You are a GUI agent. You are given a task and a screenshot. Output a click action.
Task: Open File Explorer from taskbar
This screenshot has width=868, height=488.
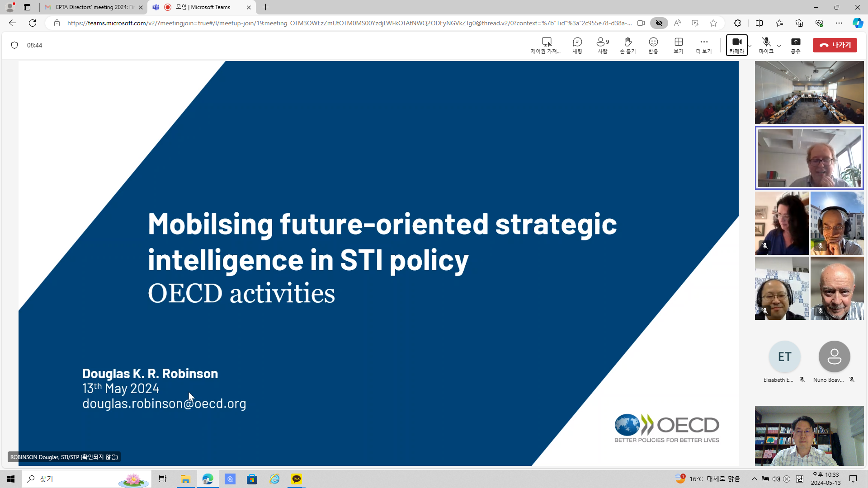[x=185, y=479]
